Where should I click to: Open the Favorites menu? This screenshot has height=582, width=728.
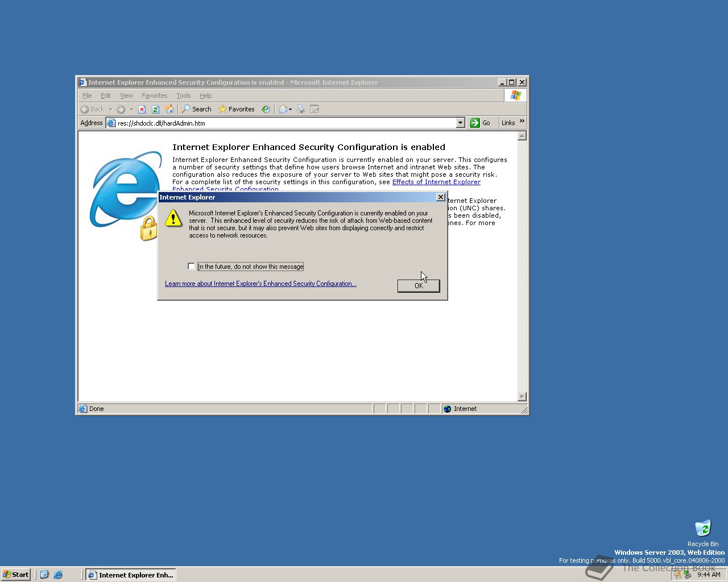point(154,95)
